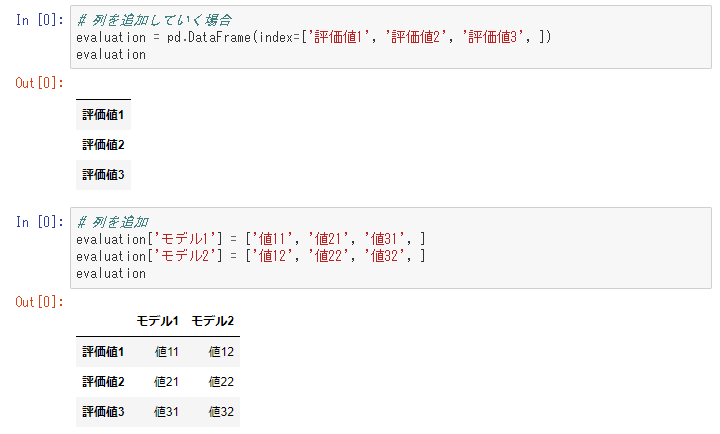Image resolution: width=720 pixels, height=434 pixels.
Task: Select the first In [0]: prompt
Action: [39, 20]
